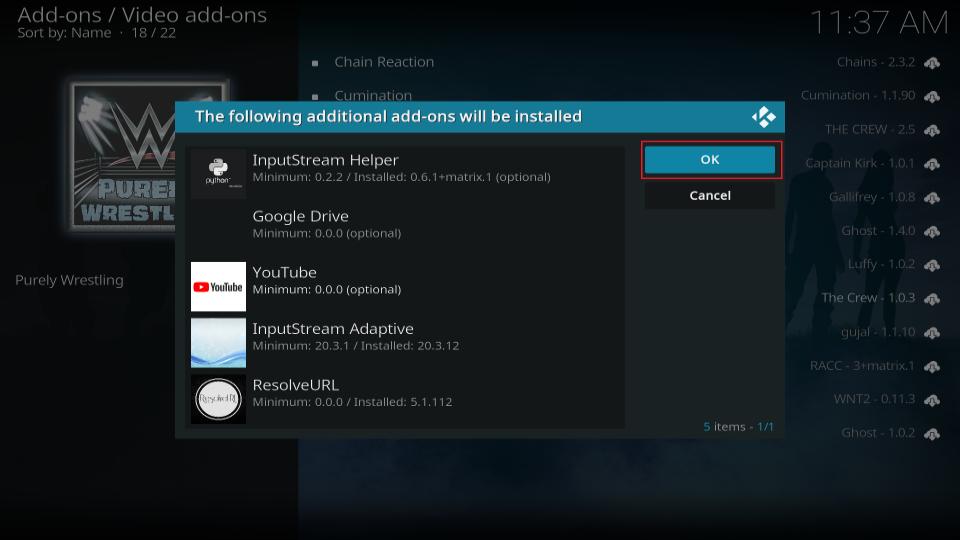Select InputStream Helper python icon
Screen dimensions: 960x540
pyautogui.click(x=218, y=173)
